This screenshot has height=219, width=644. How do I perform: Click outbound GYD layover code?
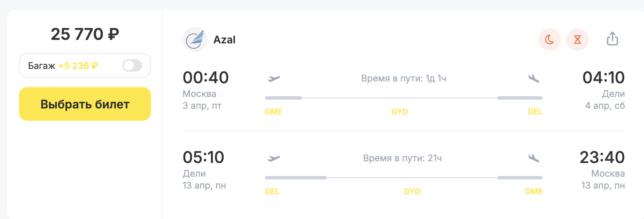(x=399, y=112)
